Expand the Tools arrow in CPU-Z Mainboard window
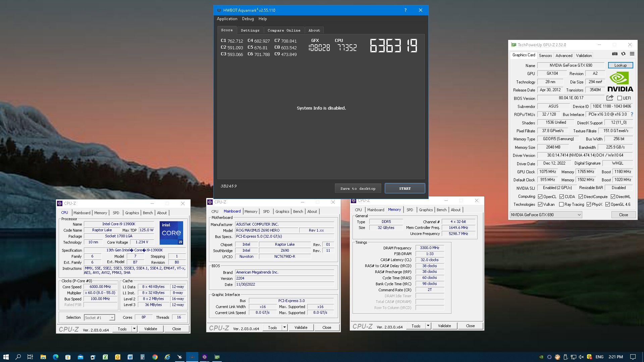The image size is (644, 362). [x=284, y=327]
